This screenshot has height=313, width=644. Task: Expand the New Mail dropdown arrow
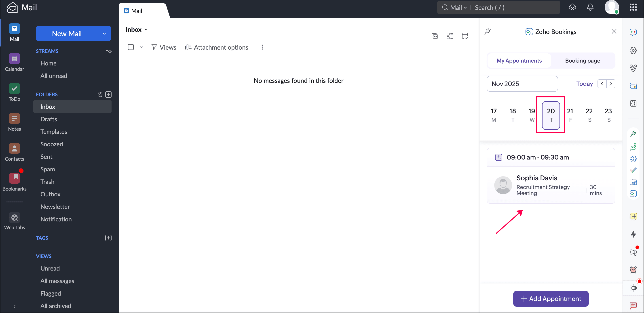coord(104,34)
